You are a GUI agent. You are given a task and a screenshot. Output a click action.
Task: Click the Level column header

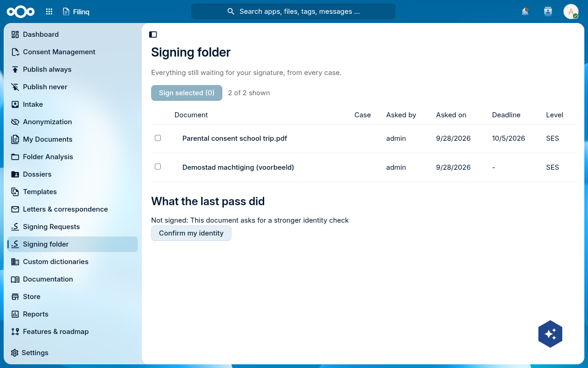point(554,115)
